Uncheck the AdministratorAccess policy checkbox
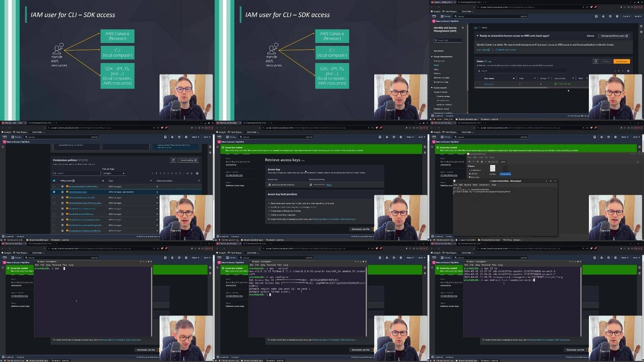 [54, 192]
